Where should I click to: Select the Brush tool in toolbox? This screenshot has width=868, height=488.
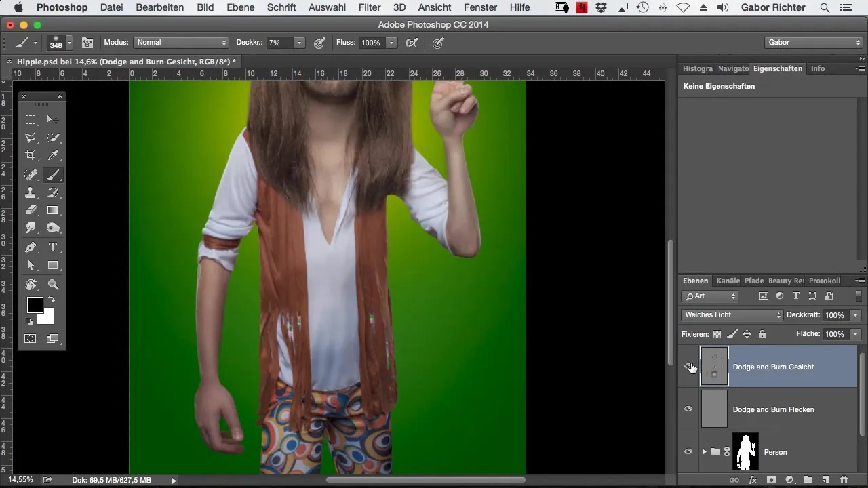point(53,175)
